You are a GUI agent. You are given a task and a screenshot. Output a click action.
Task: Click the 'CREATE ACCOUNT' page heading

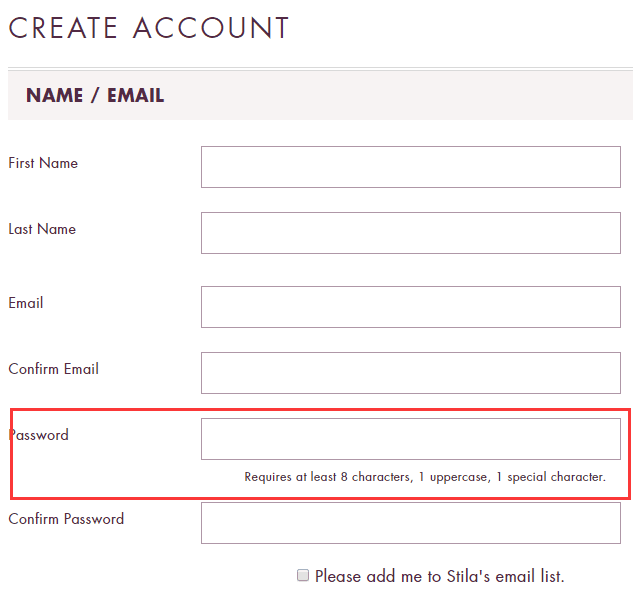tap(149, 28)
